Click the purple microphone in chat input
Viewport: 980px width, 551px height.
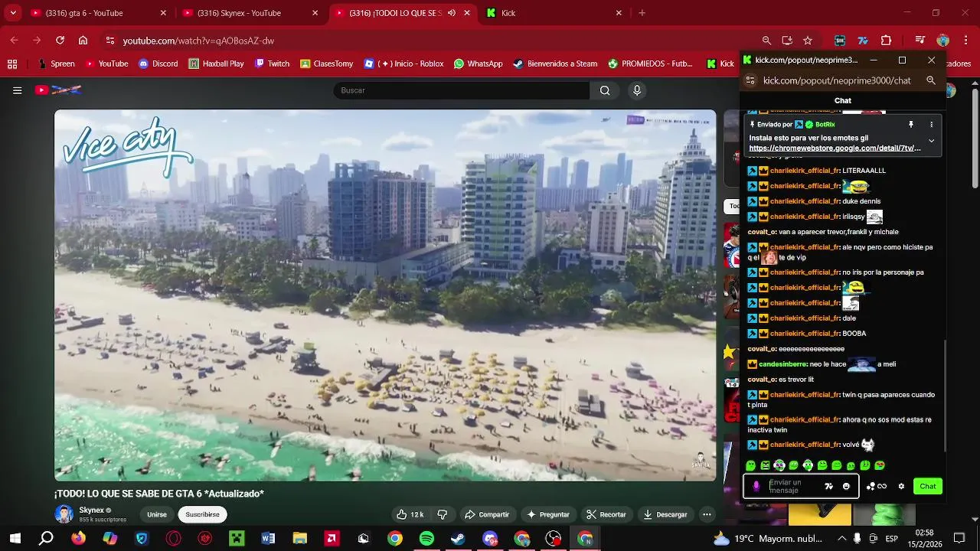point(756,486)
